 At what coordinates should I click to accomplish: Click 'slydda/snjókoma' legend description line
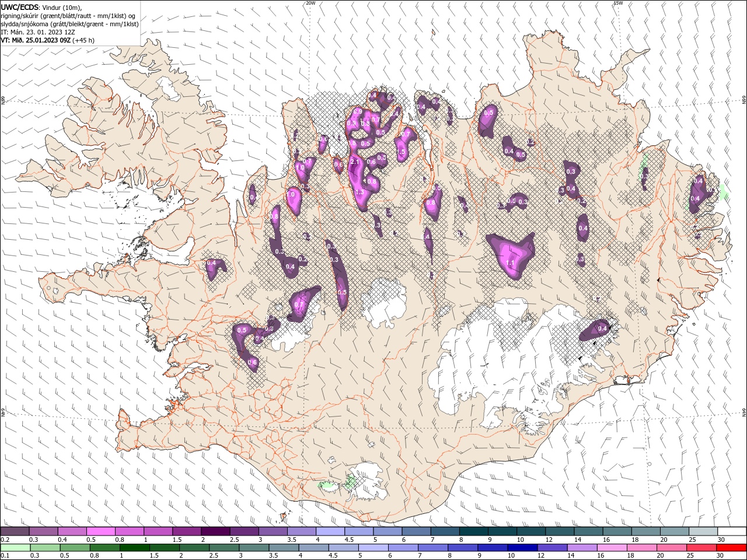coord(69,24)
